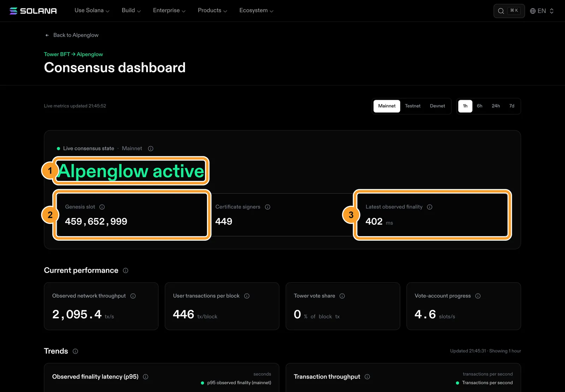This screenshot has height=392, width=565.
Task: Open the EN language selector
Action: click(x=542, y=11)
